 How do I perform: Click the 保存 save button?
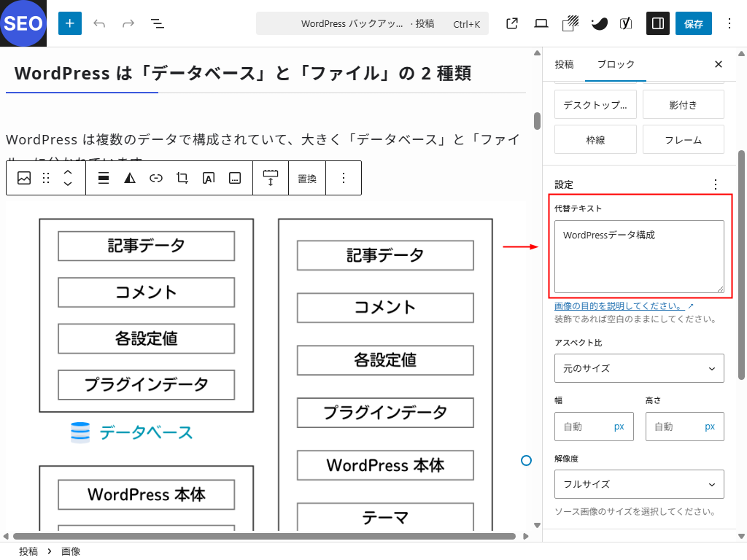[x=694, y=23]
